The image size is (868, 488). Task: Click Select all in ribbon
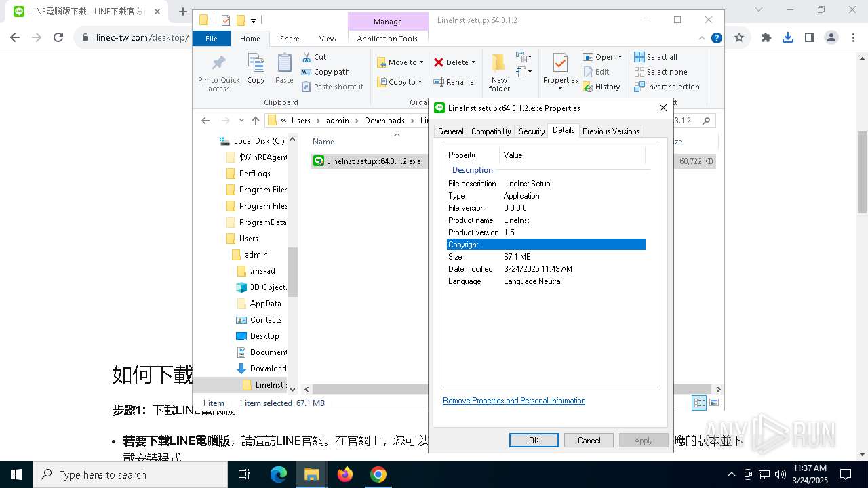click(x=655, y=57)
